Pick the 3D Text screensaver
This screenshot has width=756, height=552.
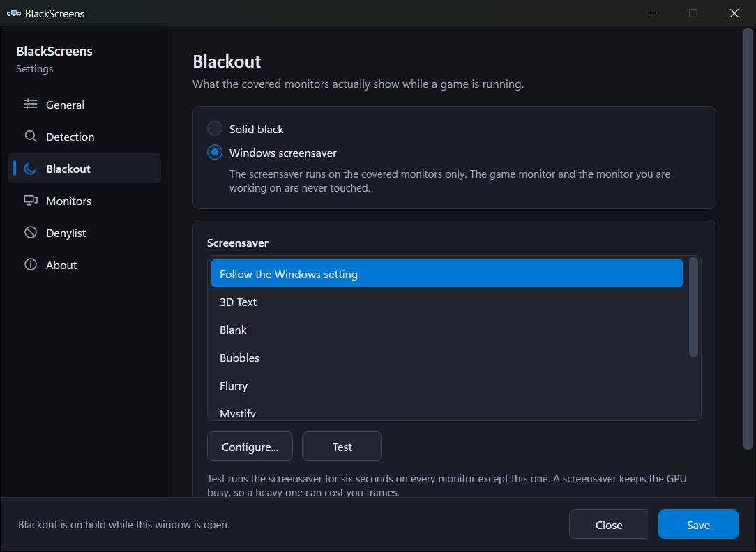[446, 302]
